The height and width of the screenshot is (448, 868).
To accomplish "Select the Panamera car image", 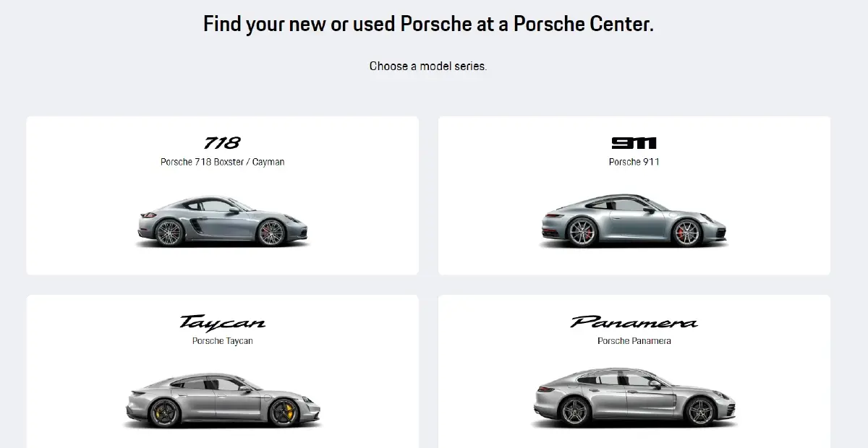I will click(x=635, y=397).
